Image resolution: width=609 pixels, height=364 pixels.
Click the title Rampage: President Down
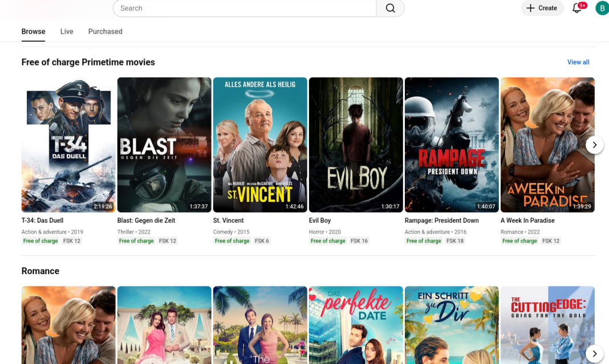[x=441, y=220]
